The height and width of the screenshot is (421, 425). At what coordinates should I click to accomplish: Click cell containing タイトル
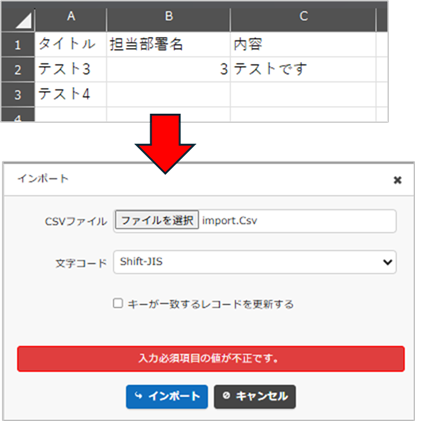click(71, 44)
